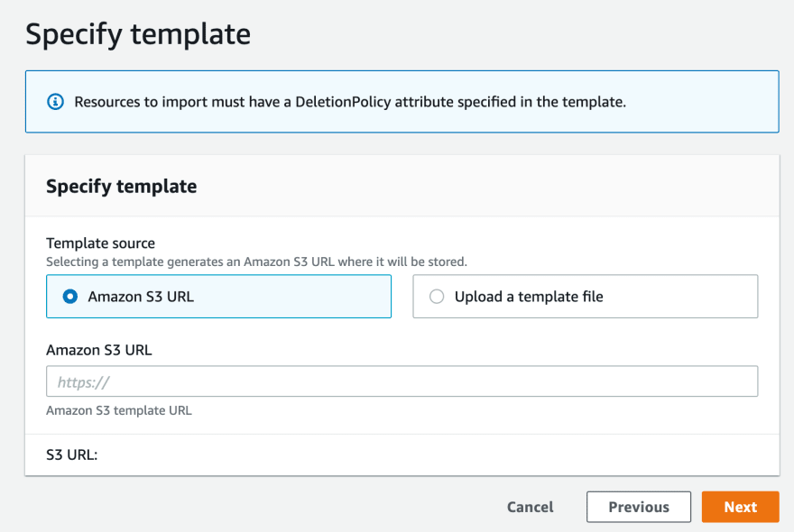Focus the https:// Amazon S3 URL input field
794x532 pixels.
[x=402, y=381]
